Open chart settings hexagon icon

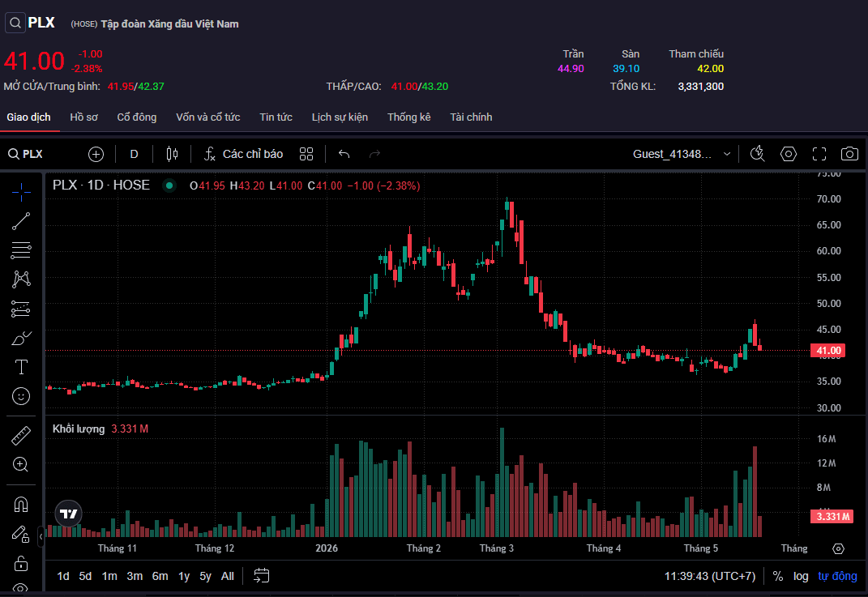[789, 154]
